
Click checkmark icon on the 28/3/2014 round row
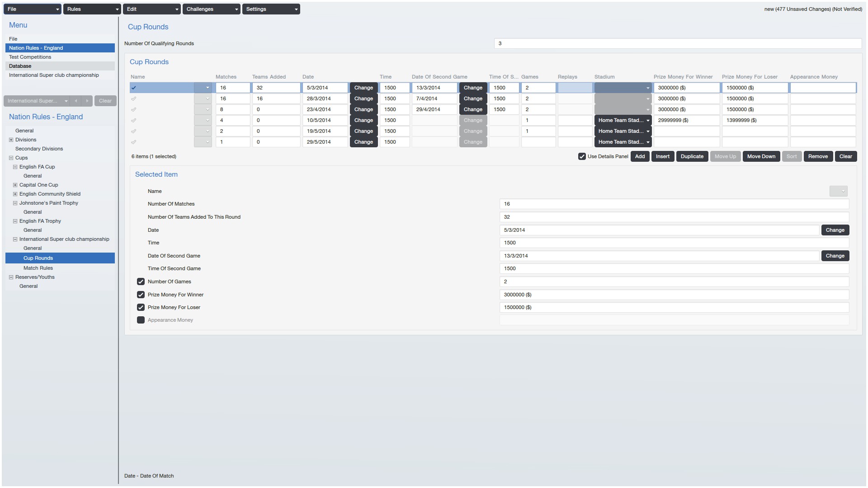(x=134, y=99)
